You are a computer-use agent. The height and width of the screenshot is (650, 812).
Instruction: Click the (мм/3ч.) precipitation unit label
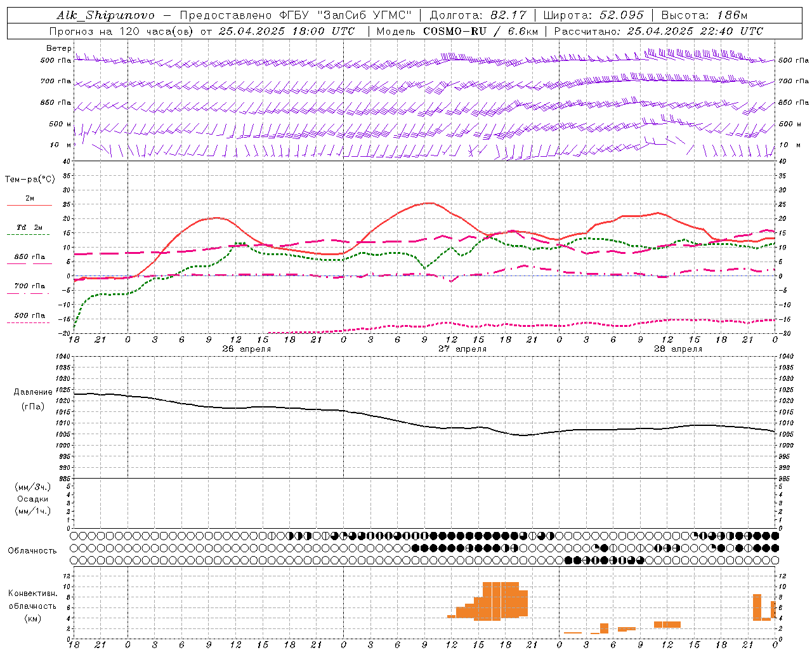click(33, 487)
